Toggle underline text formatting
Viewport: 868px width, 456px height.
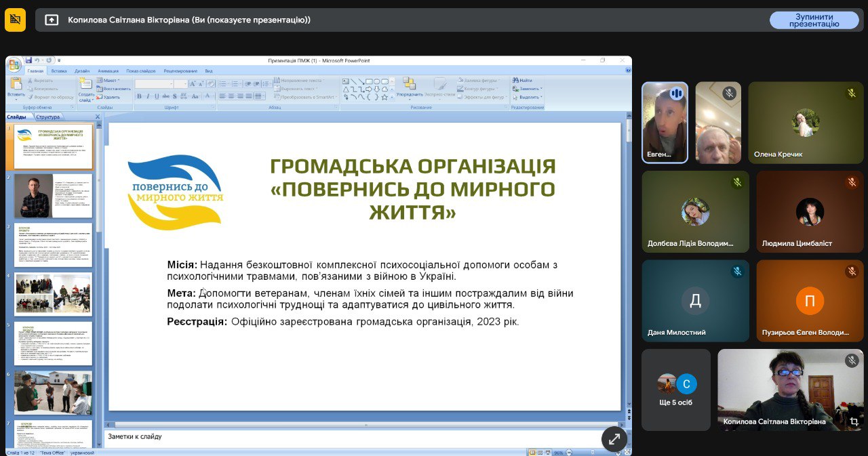click(156, 96)
